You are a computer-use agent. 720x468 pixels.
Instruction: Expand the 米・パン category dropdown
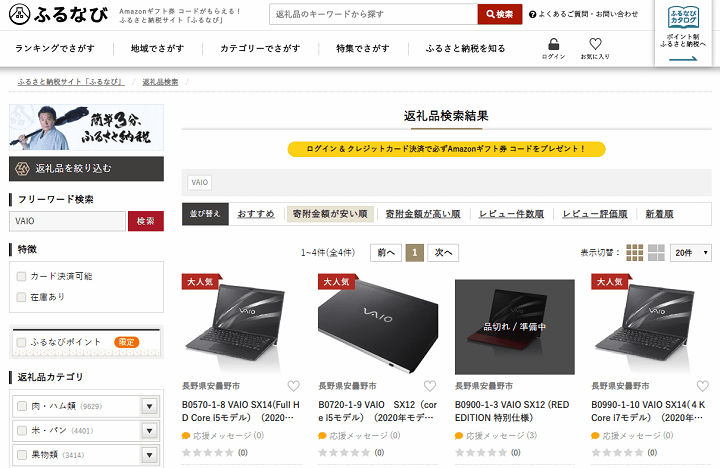tap(149, 430)
